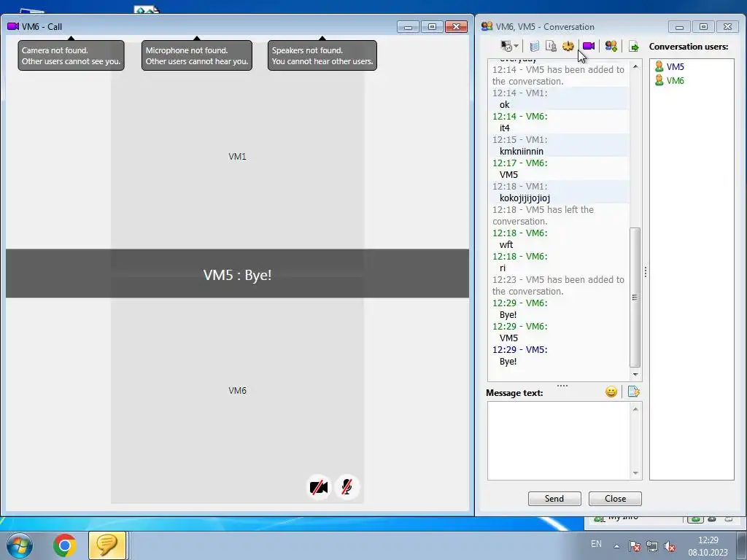
Task: Click the gear-shaped conversation settings icon
Action: [x=568, y=46]
